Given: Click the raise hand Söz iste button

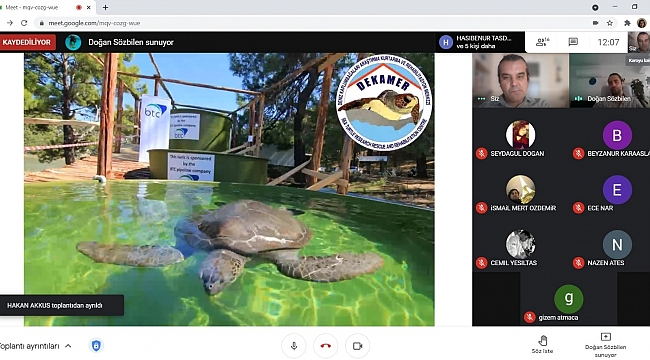Looking at the screenshot, I should pyautogui.click(x=543, y=344).
